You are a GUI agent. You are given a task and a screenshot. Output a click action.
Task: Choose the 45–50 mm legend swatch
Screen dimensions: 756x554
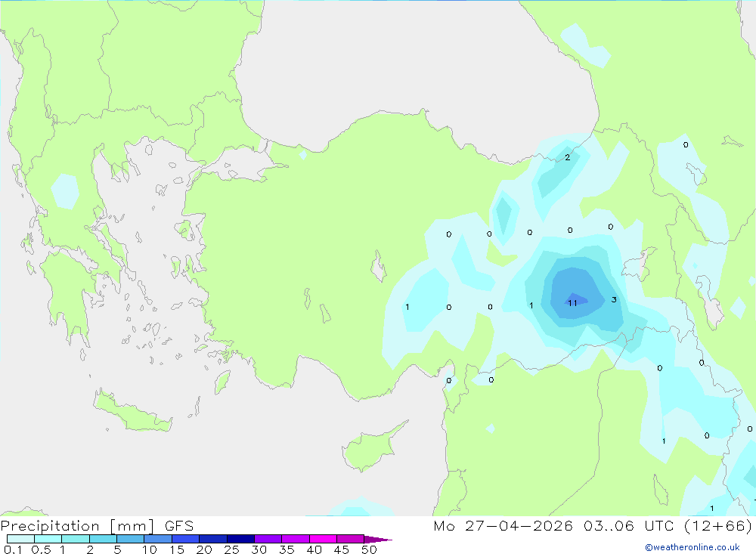coord(351,539)
